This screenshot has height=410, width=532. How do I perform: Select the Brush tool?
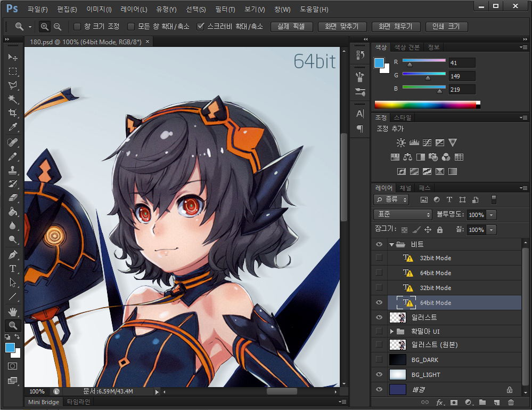click(x=13, y=157)
